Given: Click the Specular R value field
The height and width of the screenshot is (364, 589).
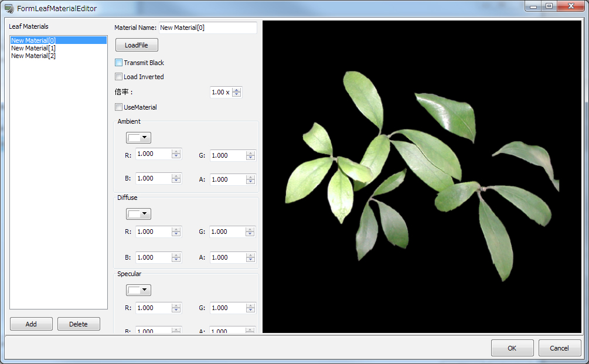Looking at the screenshot, I should point(154,308).
